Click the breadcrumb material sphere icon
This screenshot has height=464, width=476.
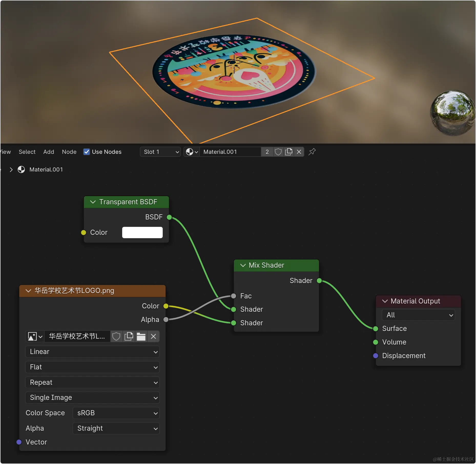pos(21,169)
